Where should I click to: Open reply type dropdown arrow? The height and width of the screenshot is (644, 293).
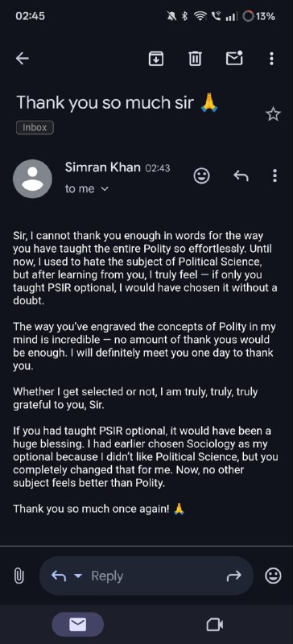[77, 576]
